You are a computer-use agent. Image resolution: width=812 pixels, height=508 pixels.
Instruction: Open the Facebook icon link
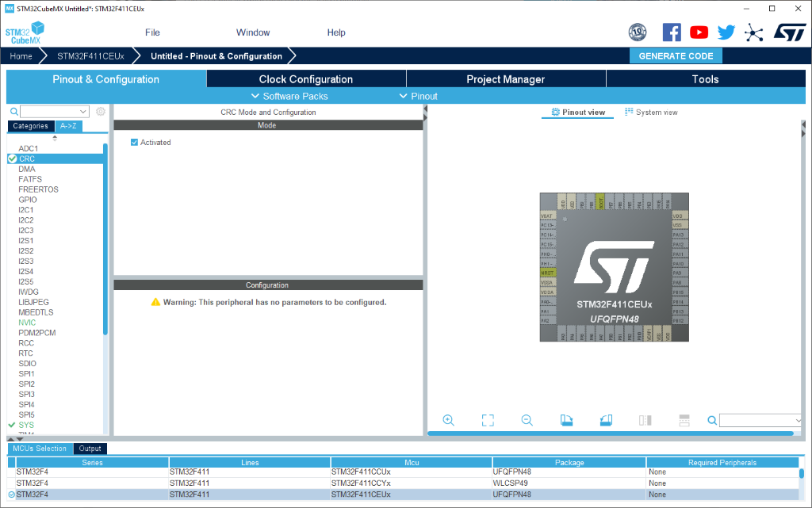click(x=672, y=32)
